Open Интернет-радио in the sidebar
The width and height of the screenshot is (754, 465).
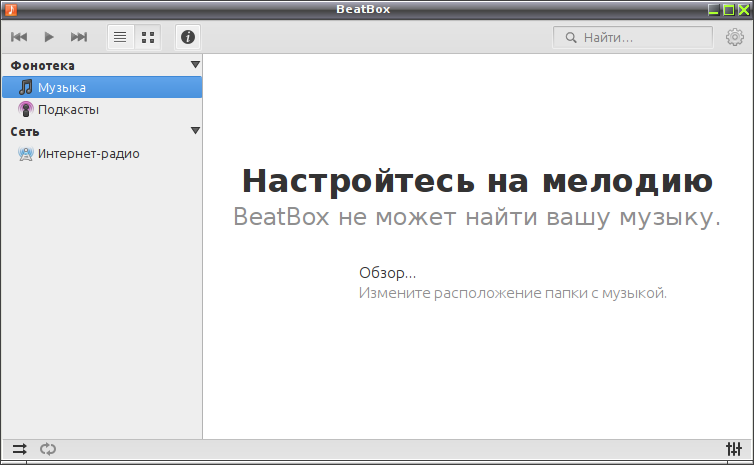pyautogui.click(x=102, y=154)
